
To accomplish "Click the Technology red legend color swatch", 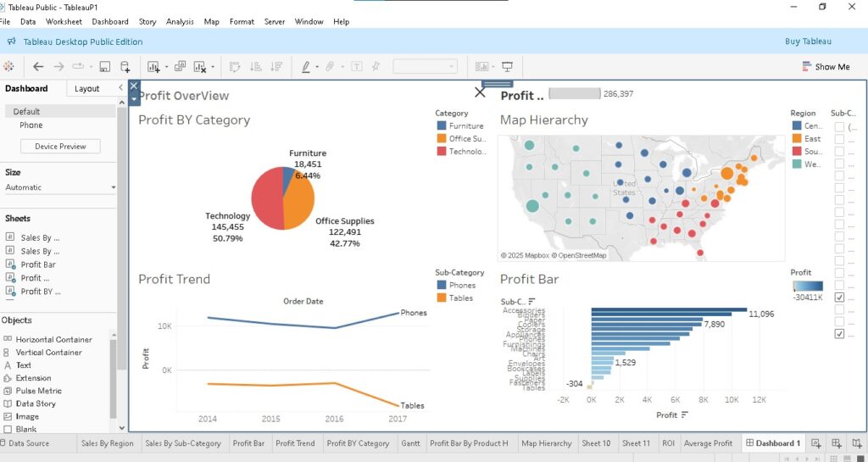I will coord(441,151).
